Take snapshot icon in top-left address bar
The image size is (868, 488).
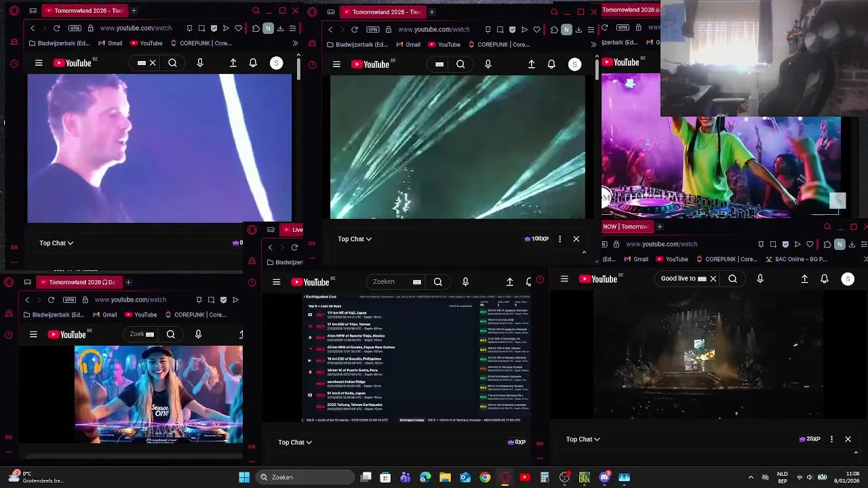(x=201, y=28)
